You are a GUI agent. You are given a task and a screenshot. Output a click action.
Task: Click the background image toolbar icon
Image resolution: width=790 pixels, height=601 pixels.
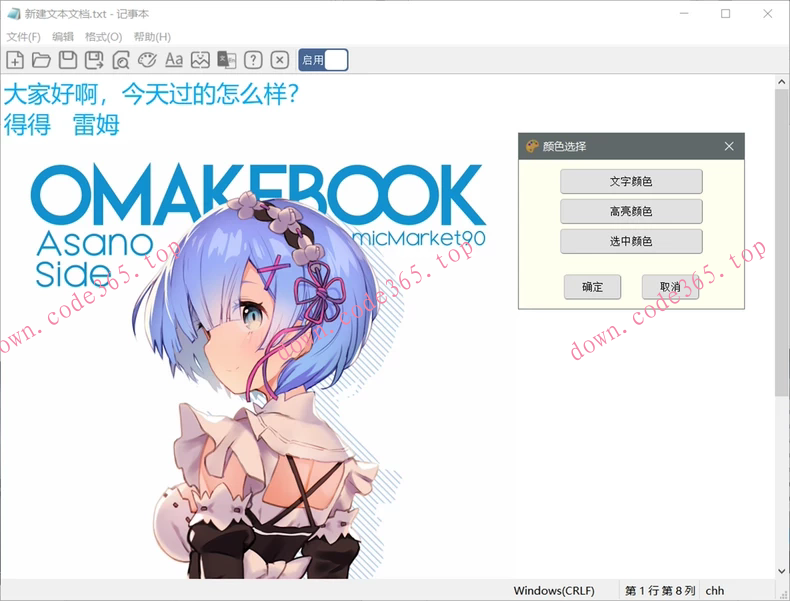(x=200, y=60)
